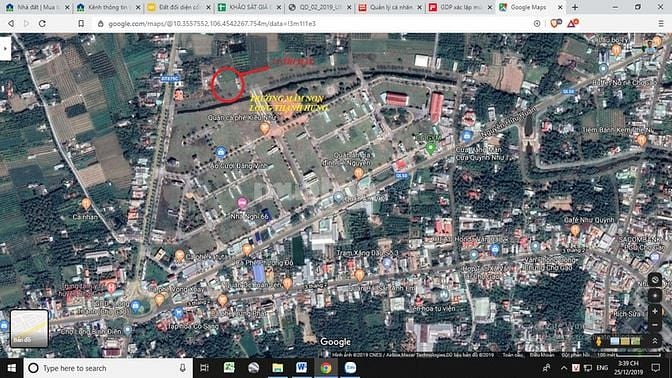Collapse the imagery strip with the double chevron
Screen dimensions: 672x378
coord(655,341)
